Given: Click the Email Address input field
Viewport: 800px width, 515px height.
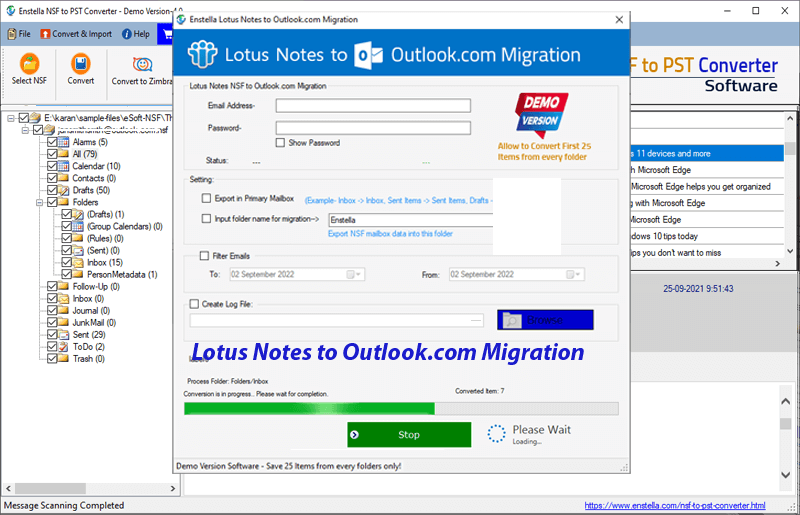Looking at the screenshot, I should coord(373,106).
